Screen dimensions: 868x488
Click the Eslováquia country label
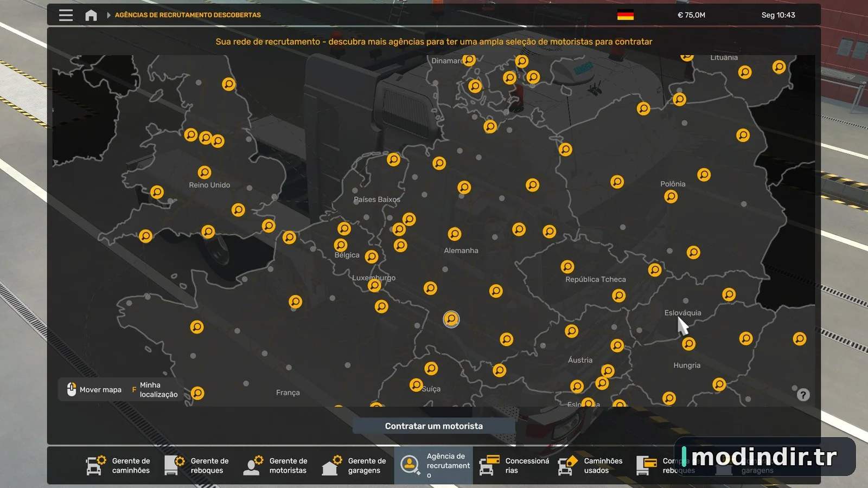(x=682, y=313)
